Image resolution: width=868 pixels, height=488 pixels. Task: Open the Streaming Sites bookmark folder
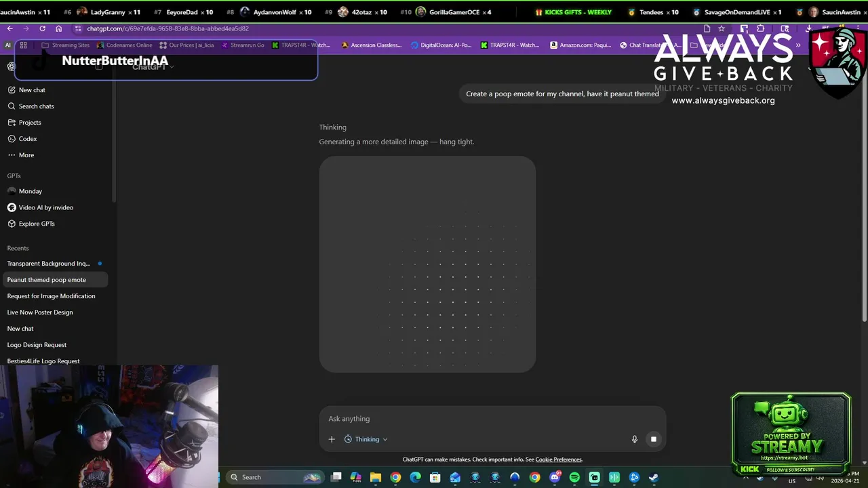coord(65,45)
